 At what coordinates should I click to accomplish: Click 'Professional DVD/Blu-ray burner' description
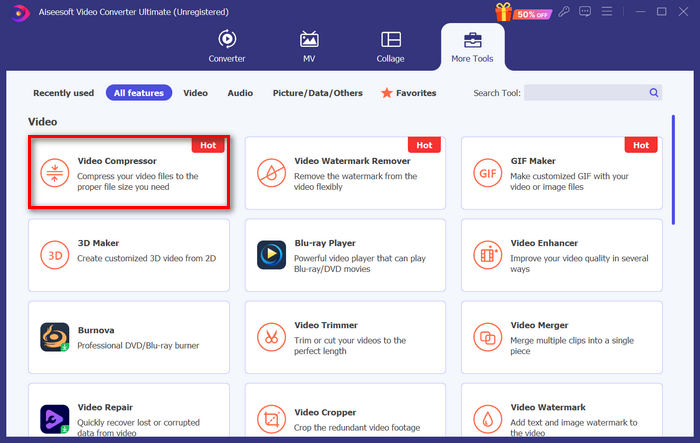[138, 346]
